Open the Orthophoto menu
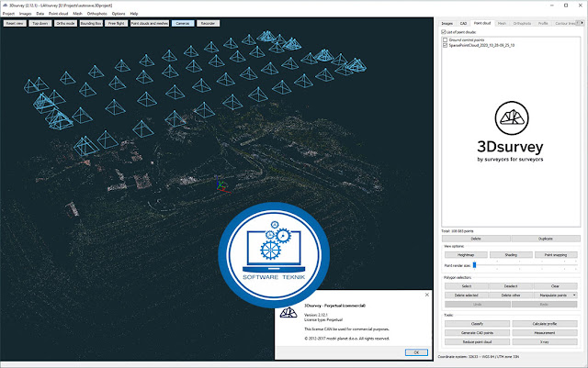This screenshot has height=368, width=588. click(x=97, y=14)
